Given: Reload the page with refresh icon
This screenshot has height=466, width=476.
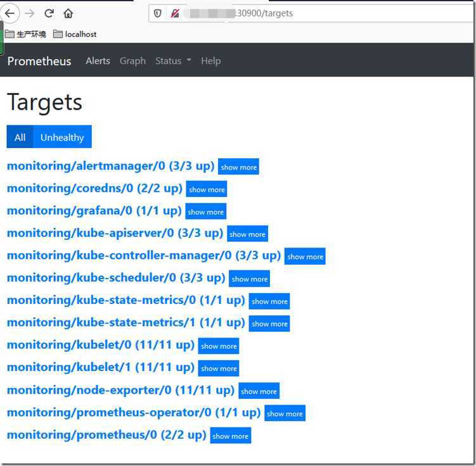Looking at the screenshot, I should (49, 13).
